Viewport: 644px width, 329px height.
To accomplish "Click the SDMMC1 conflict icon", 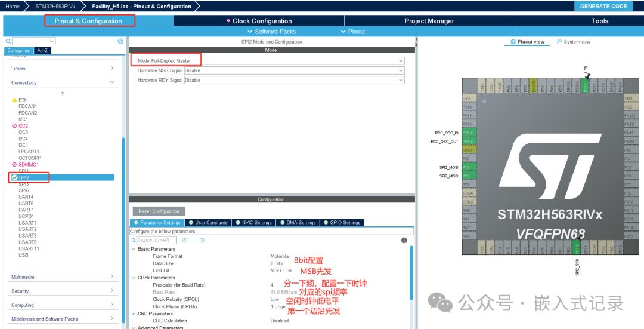I will (14, 165).
